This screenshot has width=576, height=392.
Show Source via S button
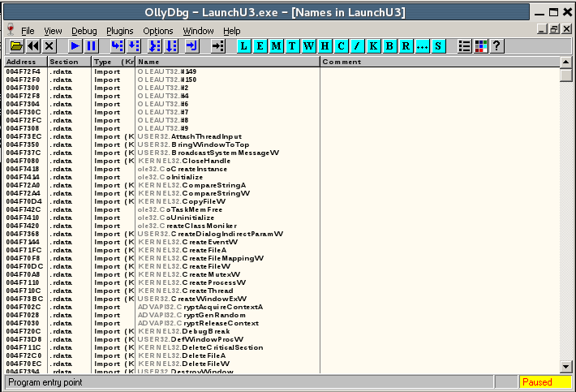tap(438, 46)
